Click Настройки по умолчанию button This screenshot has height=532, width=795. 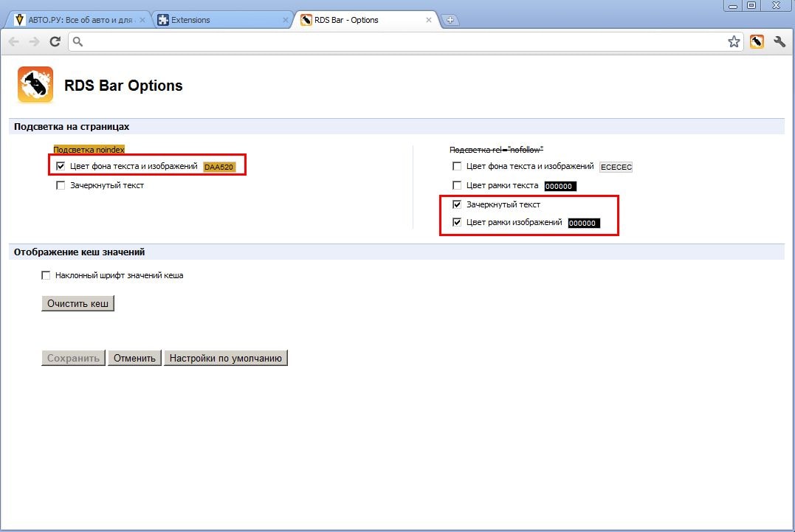[225, 359]
